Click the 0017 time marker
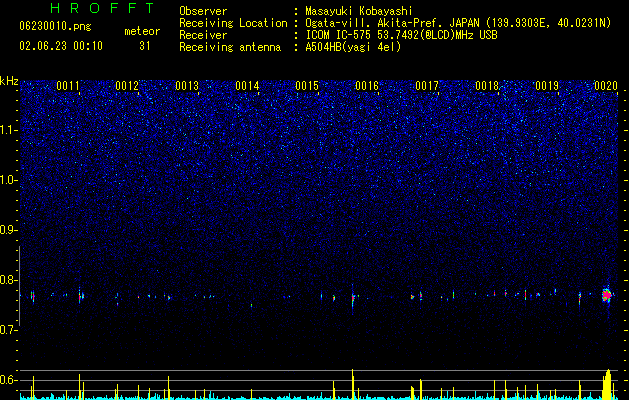 [427, 86]
